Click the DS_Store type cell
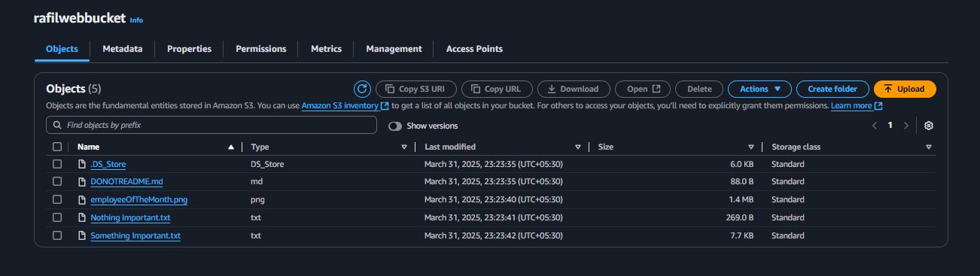The width and height of the screenshot is (980, 276). click(x=267, y=164)
